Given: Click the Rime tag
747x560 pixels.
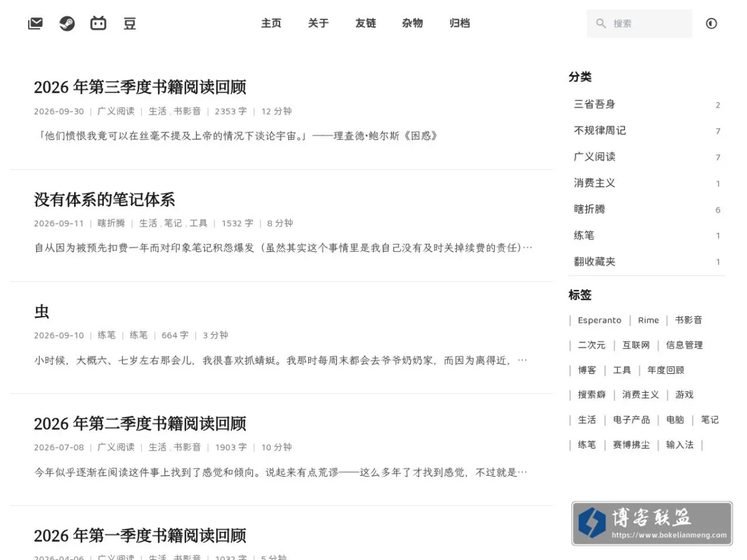Looking at the screenshot, I should [648, 320].
